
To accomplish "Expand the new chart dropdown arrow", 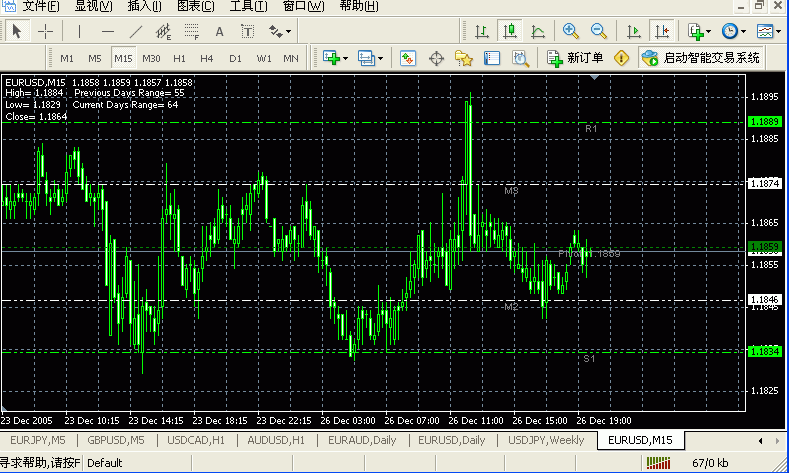I will 709,32.
